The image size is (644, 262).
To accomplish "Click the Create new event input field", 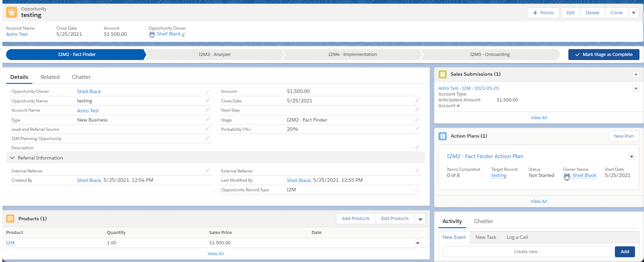I will click(527, 252).
